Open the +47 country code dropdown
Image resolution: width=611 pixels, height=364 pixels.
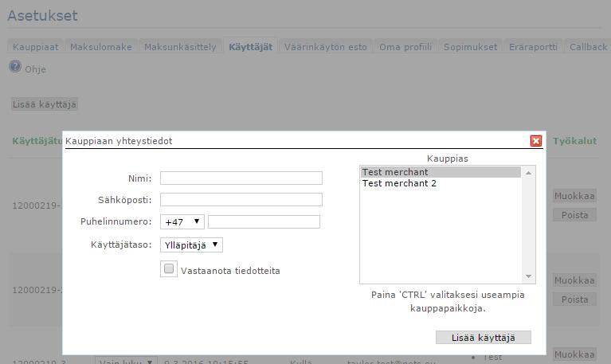[x=182, y=221]
